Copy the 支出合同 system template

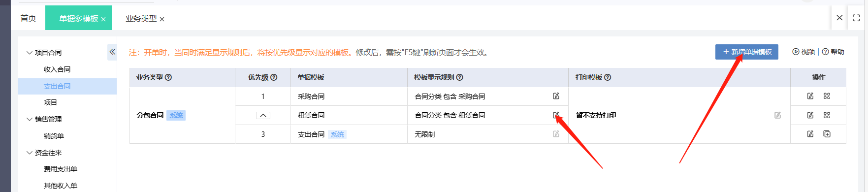(x=827, y=134)
